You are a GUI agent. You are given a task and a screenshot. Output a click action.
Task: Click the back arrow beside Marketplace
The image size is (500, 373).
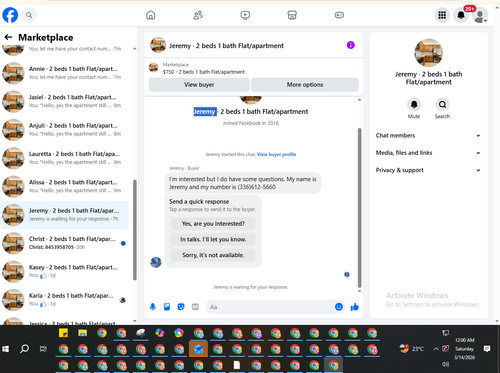8,37
